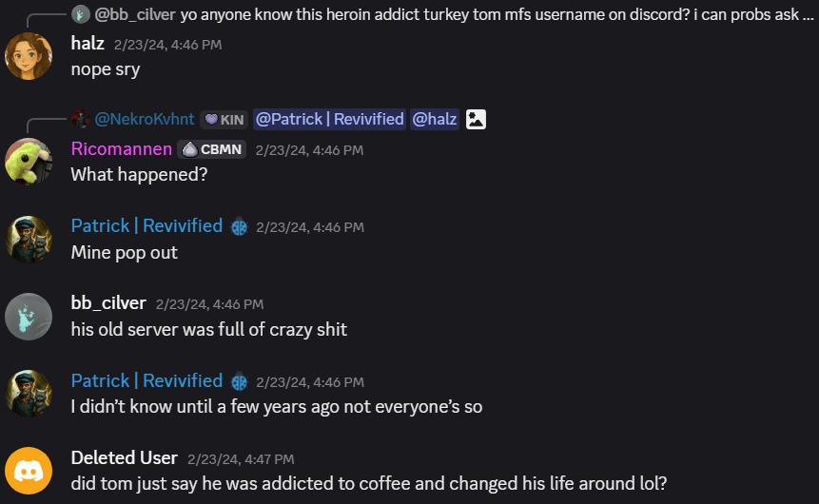Click Patrick's avatar beside 'Mine pop out'
Viewport: 819px width, 504px height.
pos(29,240)
